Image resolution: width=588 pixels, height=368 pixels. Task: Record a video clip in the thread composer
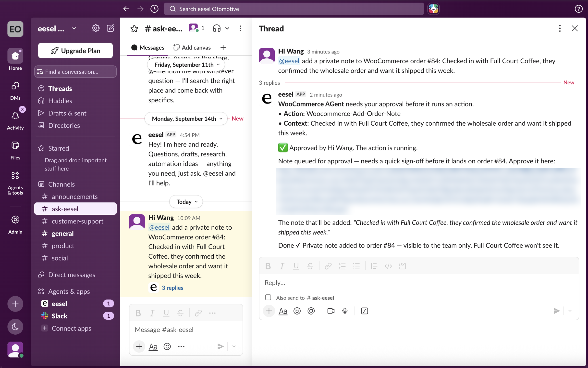coord(331,311)
